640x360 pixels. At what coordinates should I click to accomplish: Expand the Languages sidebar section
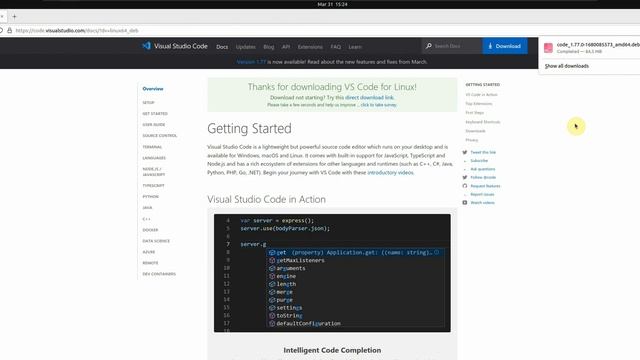click(x=154, y=158)
